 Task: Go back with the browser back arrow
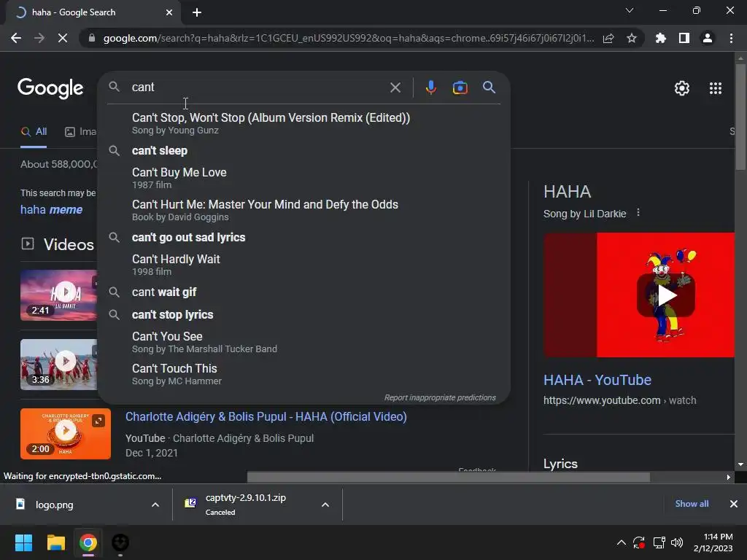[x=16, y=38]
